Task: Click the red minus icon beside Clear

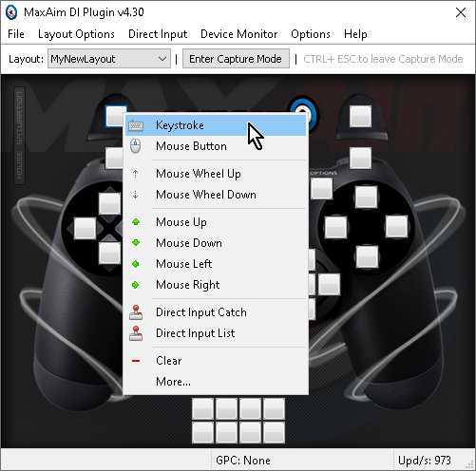Action: 136,361
